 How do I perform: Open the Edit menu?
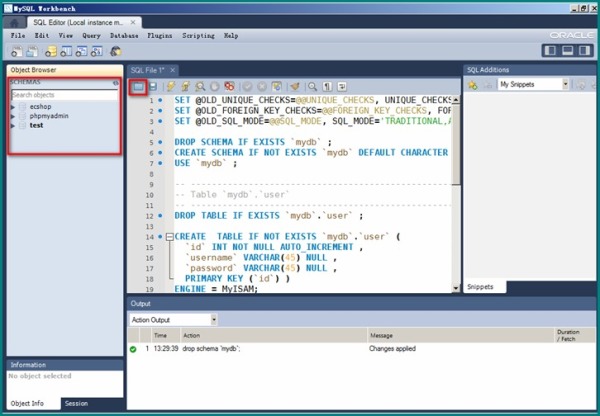coord(42,36)
